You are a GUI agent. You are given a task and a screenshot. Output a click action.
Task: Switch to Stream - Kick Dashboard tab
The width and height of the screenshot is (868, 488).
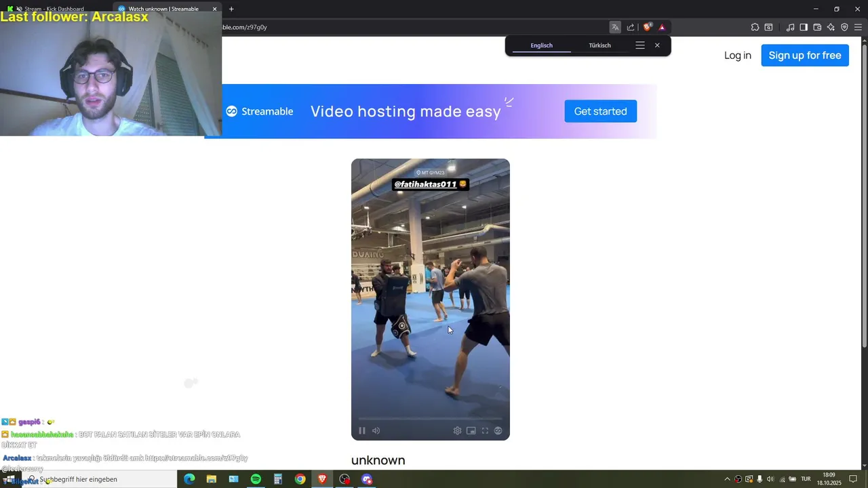tap(54, 9)
